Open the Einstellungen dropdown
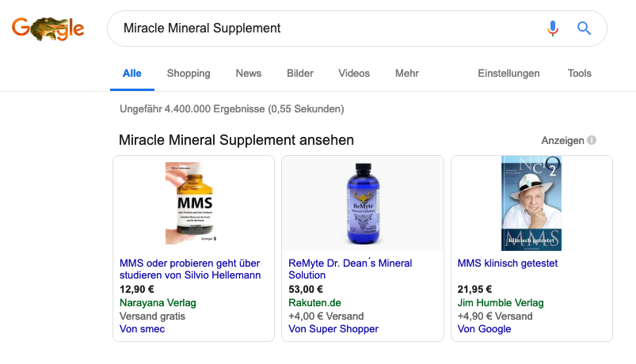This screenshot has height=364, width=636. click(508, 74)
